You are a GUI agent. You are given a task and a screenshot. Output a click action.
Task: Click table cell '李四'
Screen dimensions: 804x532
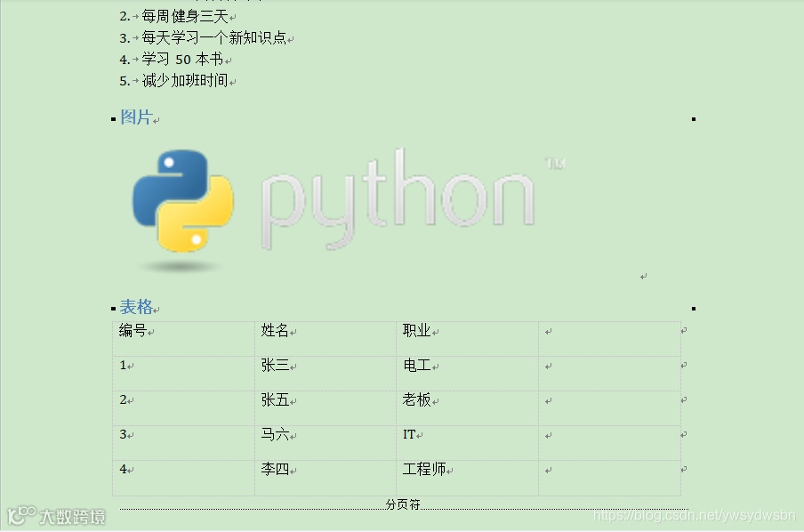tap(326, 478)
